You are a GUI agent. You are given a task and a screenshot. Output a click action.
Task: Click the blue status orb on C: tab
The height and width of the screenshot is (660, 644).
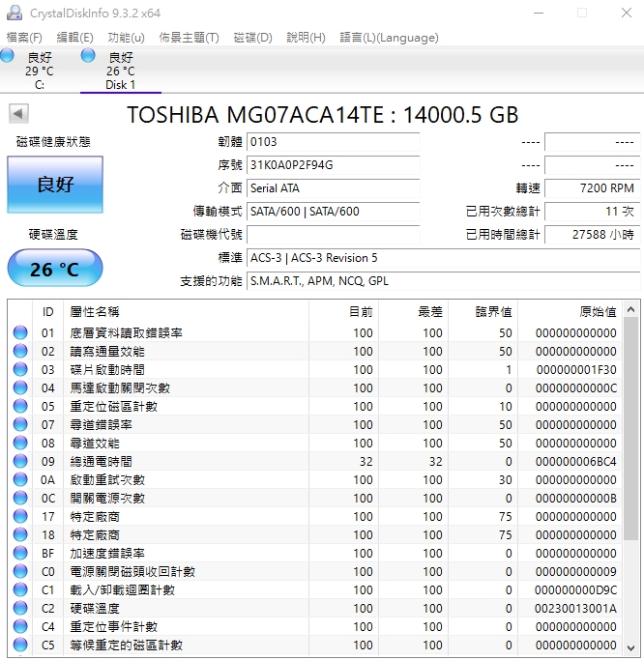point(7,55)
